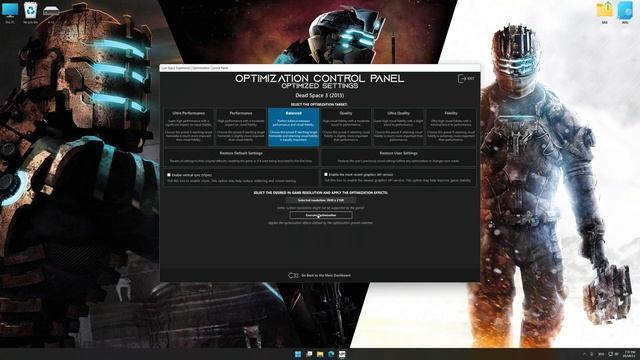Screen dimensions: 640x360
Task: Select the Quality optimization preset
Action: click(x=346, y=127)
